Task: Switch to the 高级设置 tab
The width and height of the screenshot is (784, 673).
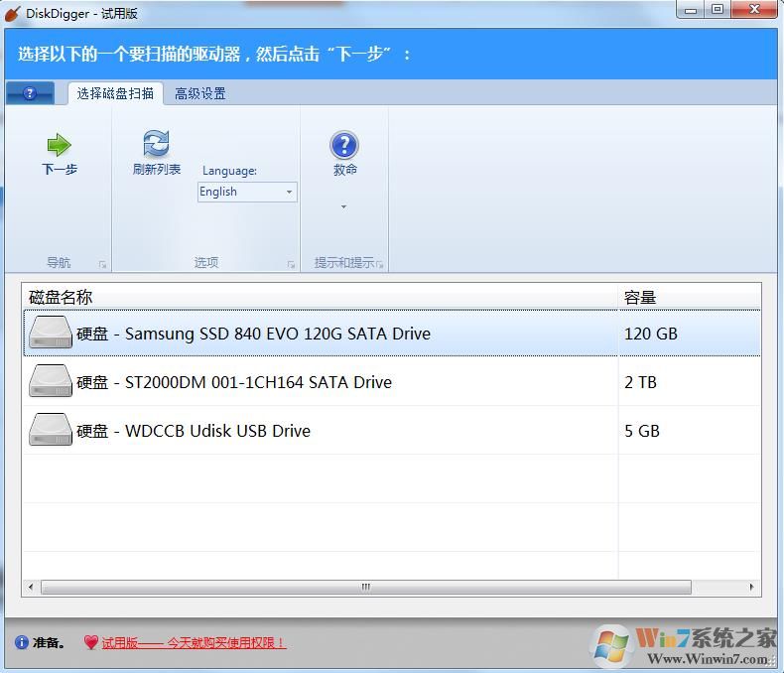Action: (200, 93)
